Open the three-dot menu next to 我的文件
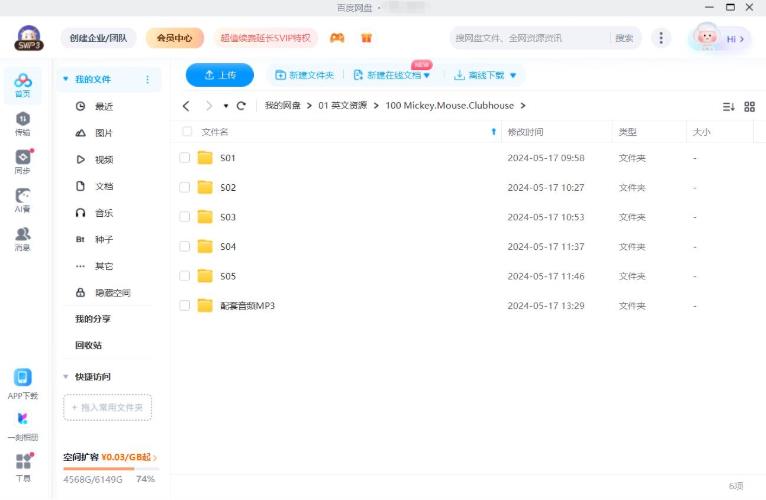 coord(148,79)
